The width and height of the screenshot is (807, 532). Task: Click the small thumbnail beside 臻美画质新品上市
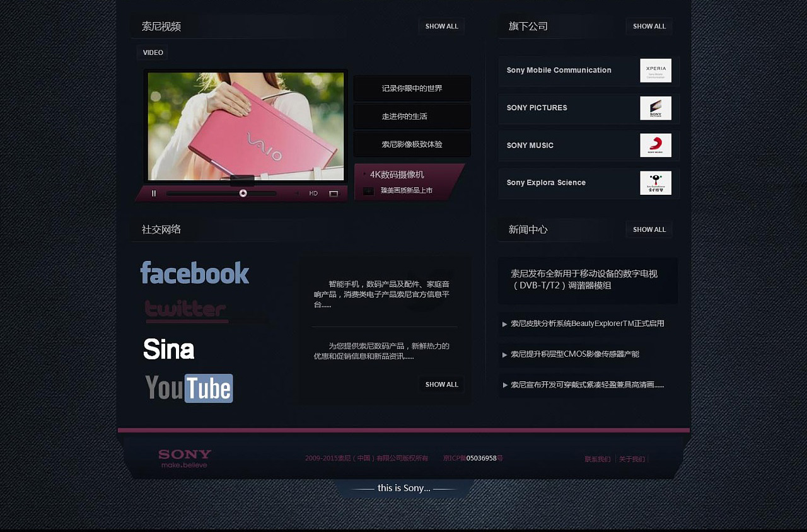click(369, 191)
